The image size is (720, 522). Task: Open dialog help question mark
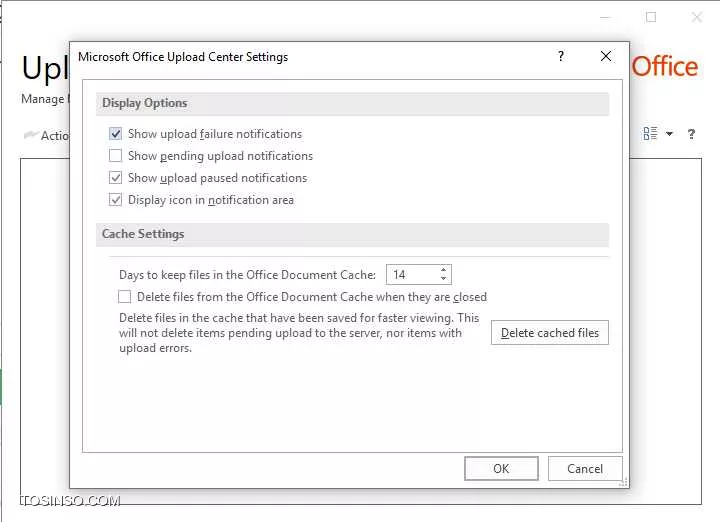561,56
